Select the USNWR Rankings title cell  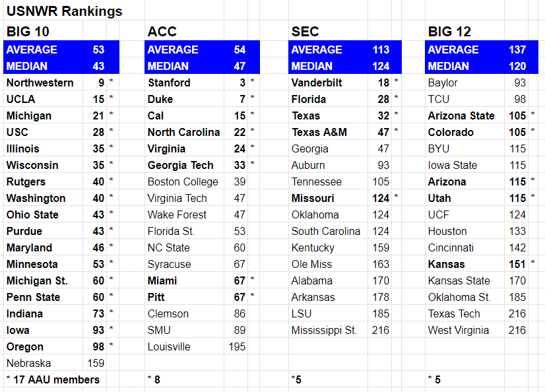tap(65, 11)
